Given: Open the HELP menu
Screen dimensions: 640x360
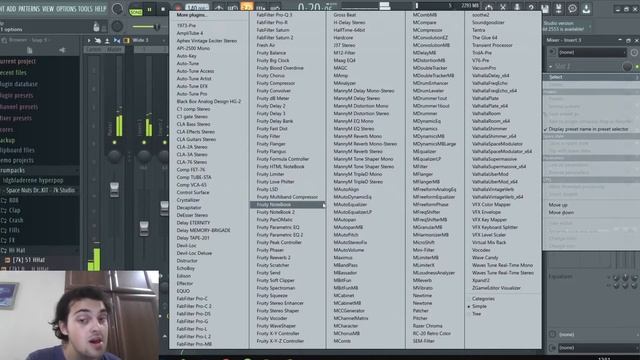Looking at the screenshot, I should pos(100,9).
